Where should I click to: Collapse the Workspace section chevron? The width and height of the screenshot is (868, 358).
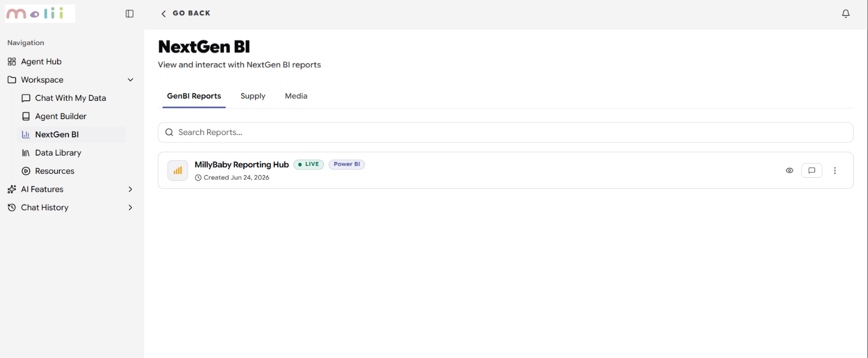(x=130, y=80)
